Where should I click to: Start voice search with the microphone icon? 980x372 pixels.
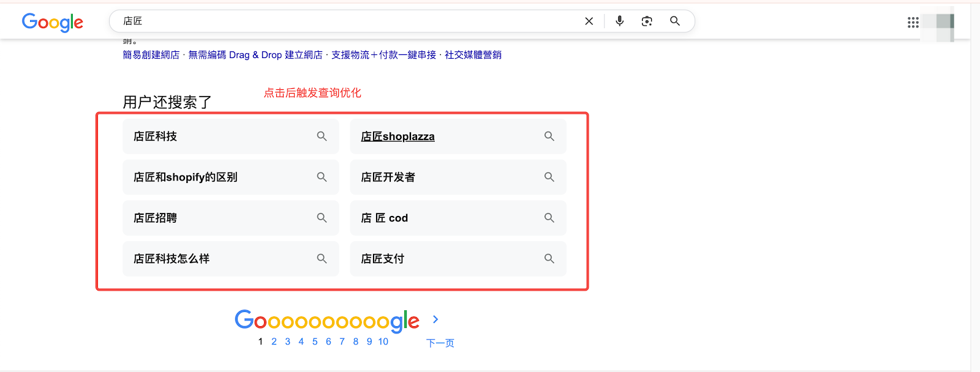[620, 21]
